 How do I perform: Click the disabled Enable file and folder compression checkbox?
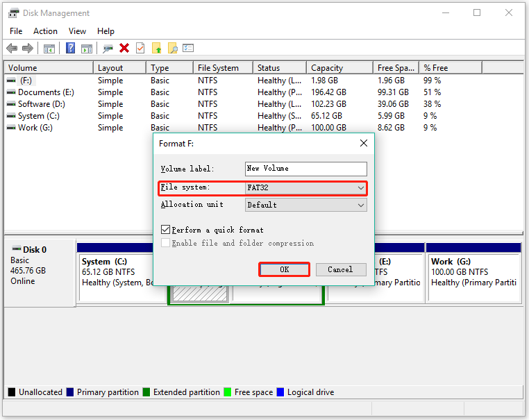165,243
